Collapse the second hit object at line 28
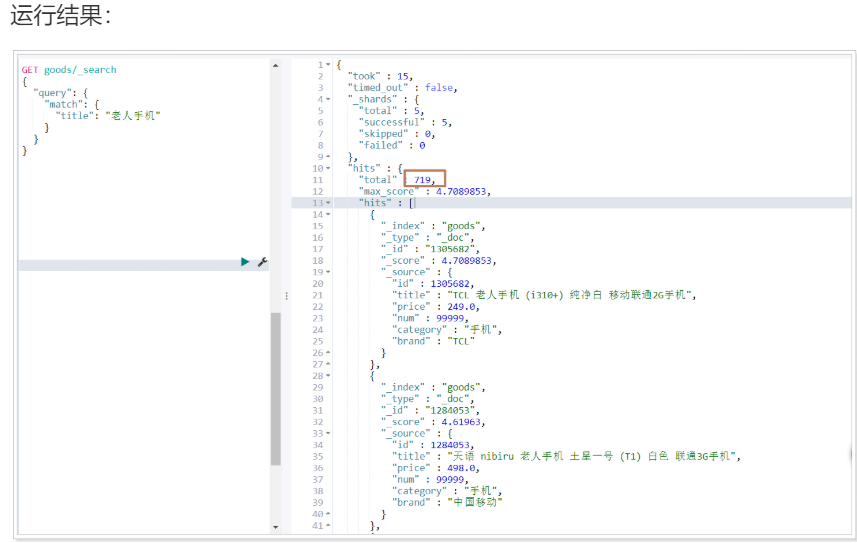Viewport: 857px width, 543px height. [328, 376]
